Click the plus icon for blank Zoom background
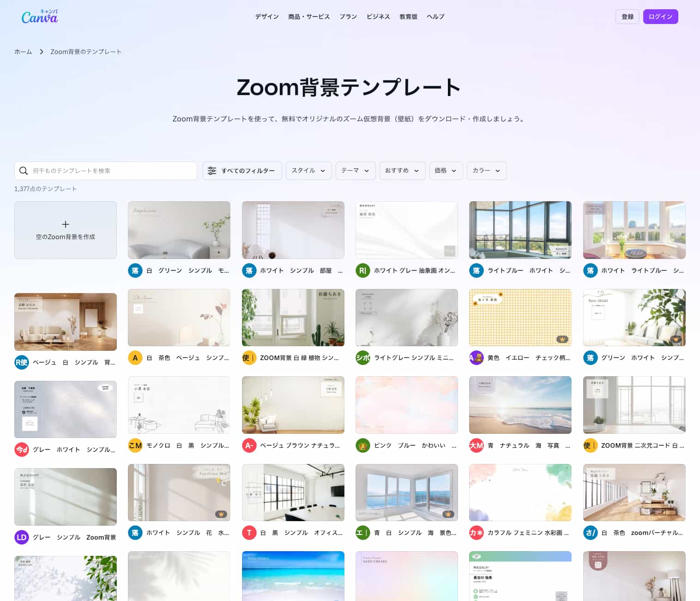 pos(66,224)
